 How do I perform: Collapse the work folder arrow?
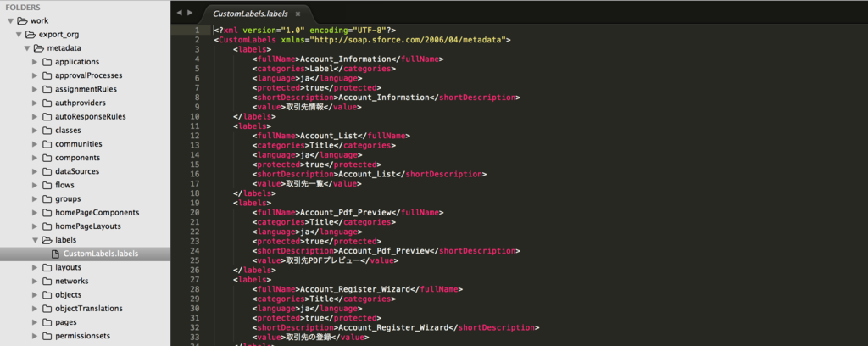[x=10, y=21]
